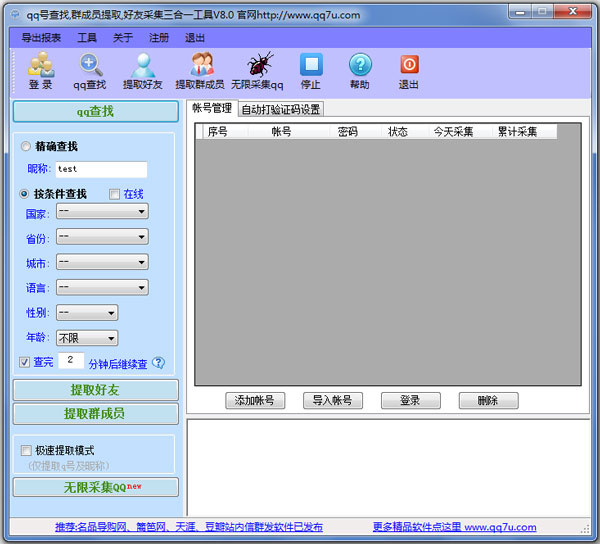Click the green qq查找 panel button
600x544 pixels.
pos(96,111)
